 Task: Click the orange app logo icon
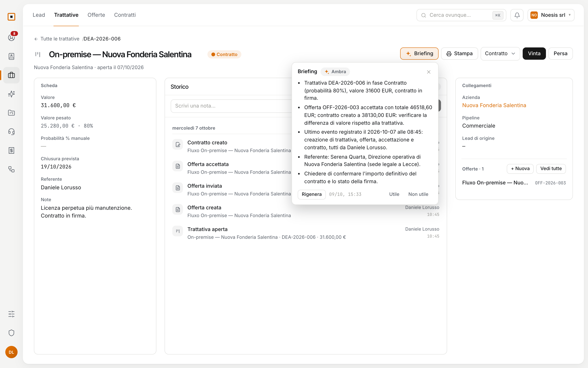[x=11, y=17]
